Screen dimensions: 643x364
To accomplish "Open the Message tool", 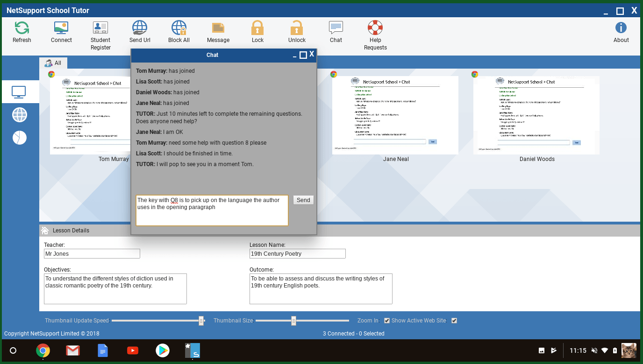I will click(x=218, y=28).
